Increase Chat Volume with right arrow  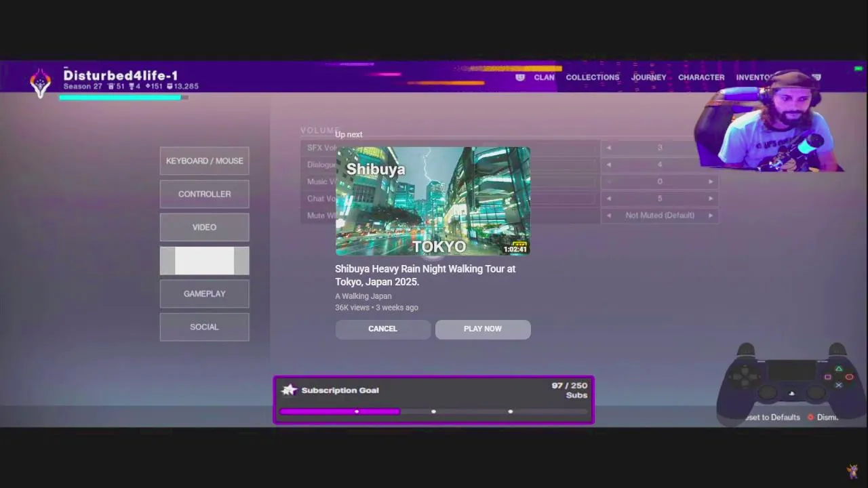click(711, 199)
